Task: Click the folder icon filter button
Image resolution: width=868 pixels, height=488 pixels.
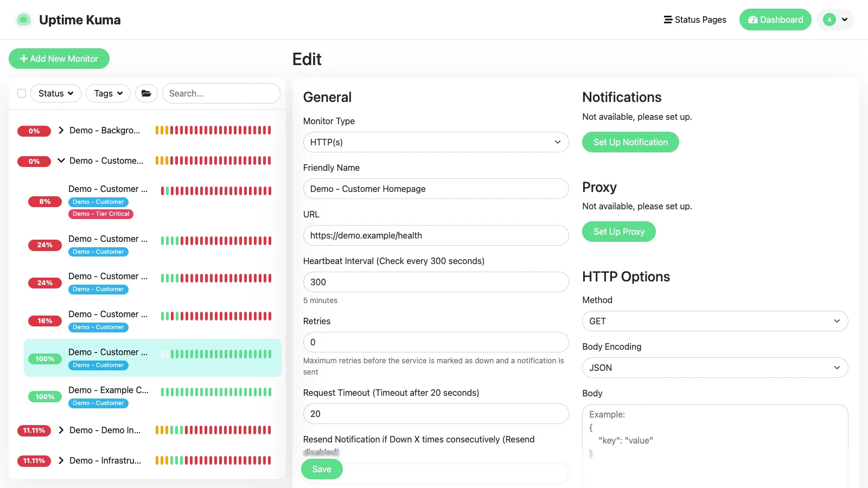Action: [146, 93]
